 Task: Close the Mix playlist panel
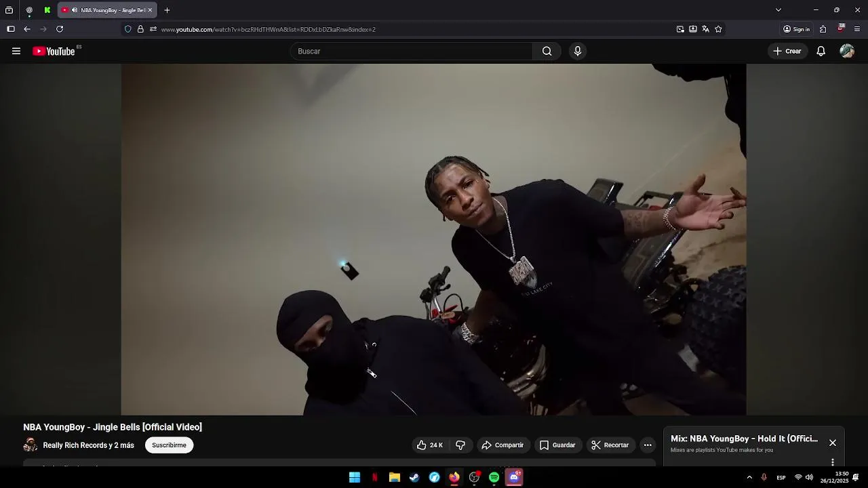pos(833,443)
